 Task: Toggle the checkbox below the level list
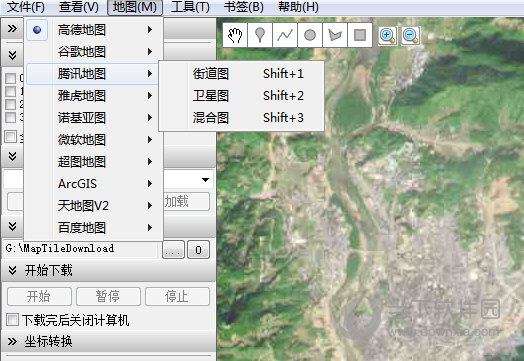[10, 136]
